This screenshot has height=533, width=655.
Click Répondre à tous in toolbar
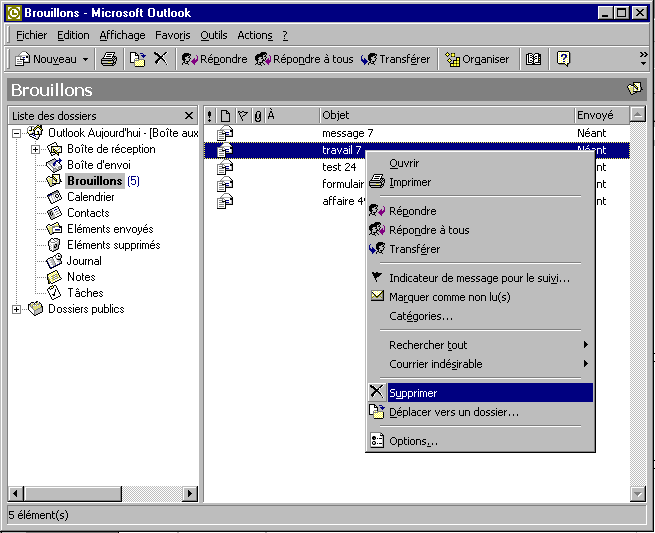304,59
